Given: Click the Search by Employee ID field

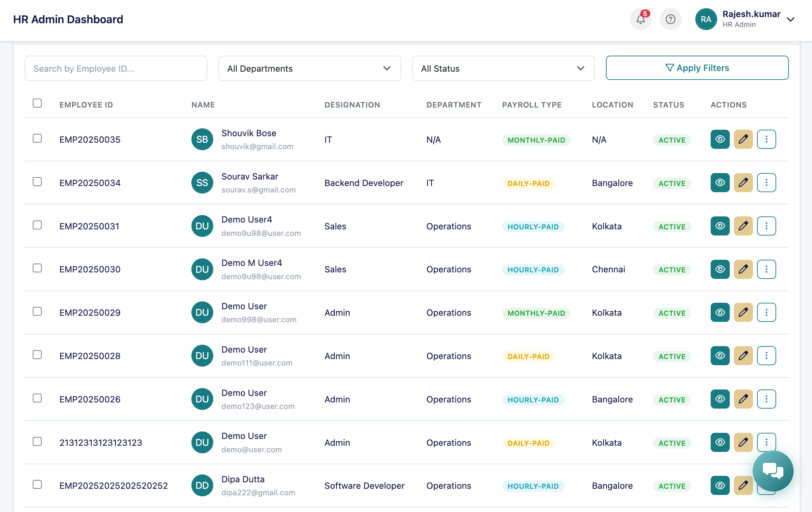Looking at the screenshot, I should (x=116, y=68).
